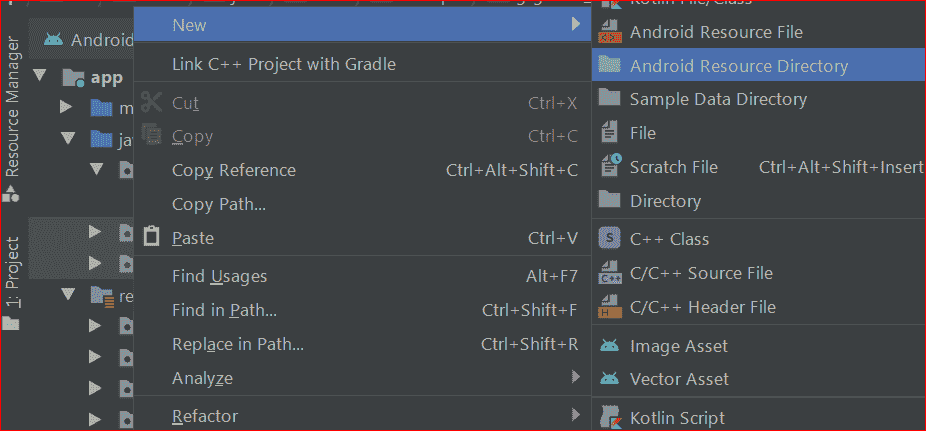Click the Directory folder icon
Viewport: 926px width, 431px height.
pyautogui.click(x=609, y=200)
